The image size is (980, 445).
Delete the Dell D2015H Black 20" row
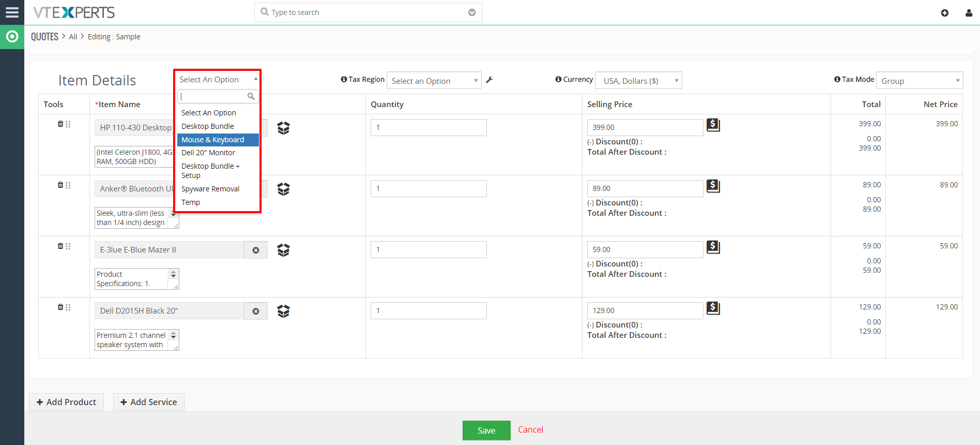pos(60,307)
